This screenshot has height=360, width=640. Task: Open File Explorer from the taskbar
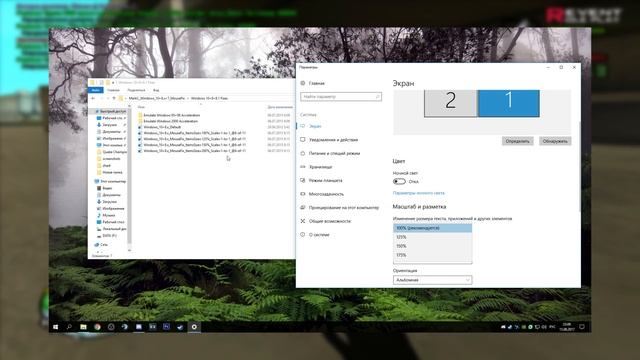pyautogui.click(x=83, y=327)
